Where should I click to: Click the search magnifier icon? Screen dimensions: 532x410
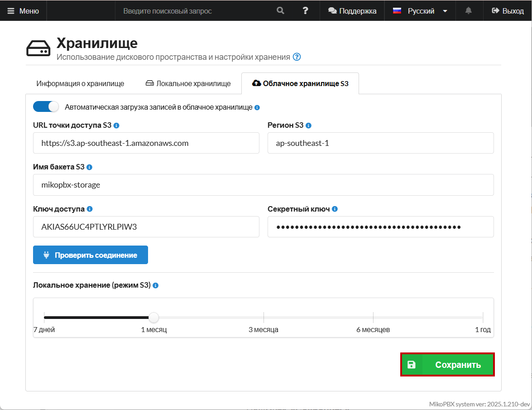click(x=281, y=11)
